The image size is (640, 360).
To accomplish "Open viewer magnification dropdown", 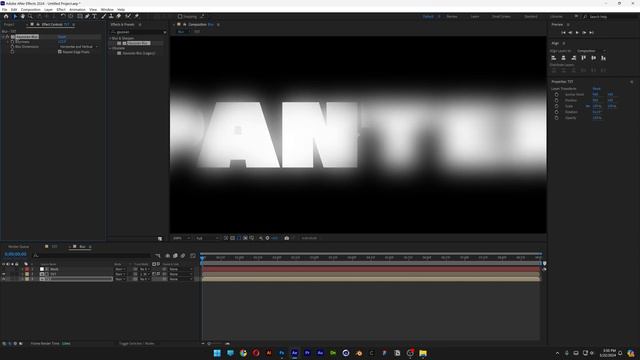I will coord(181,238).
